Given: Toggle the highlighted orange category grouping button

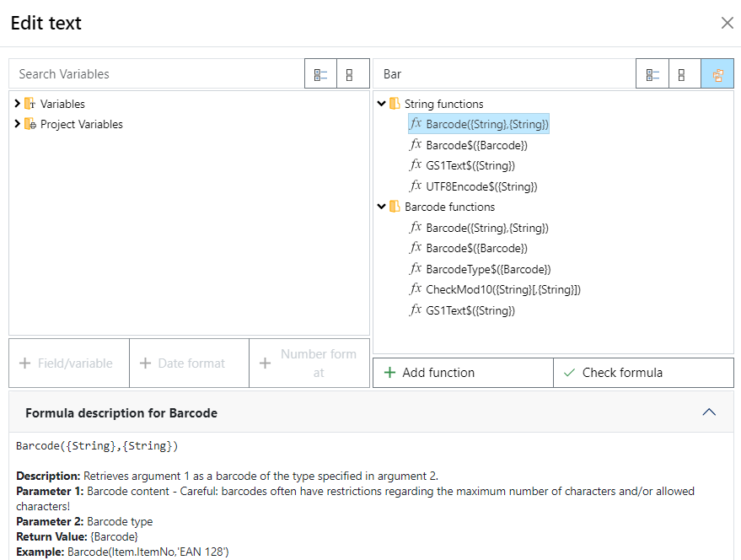Looking at the screenshot, I should pos(717,74).
